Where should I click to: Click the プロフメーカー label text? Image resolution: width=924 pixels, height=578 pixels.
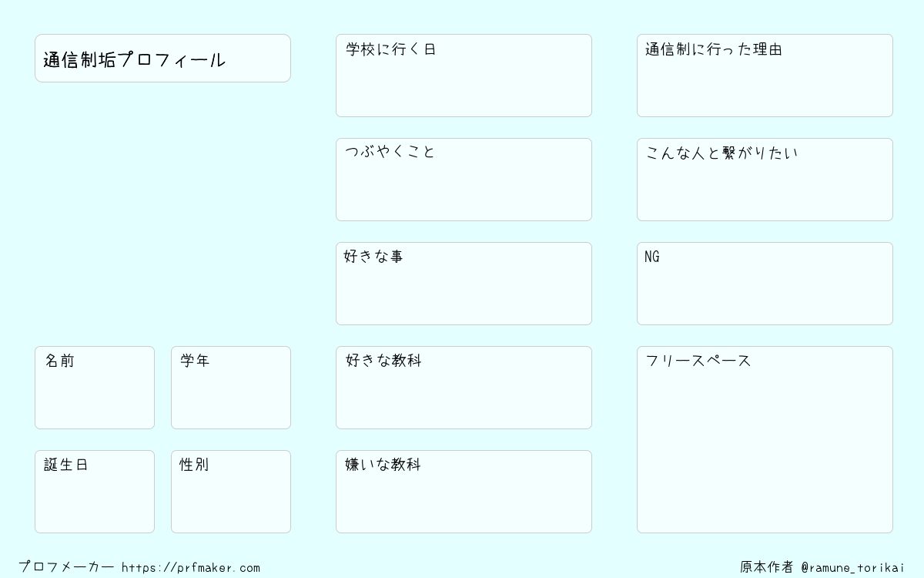66,567
